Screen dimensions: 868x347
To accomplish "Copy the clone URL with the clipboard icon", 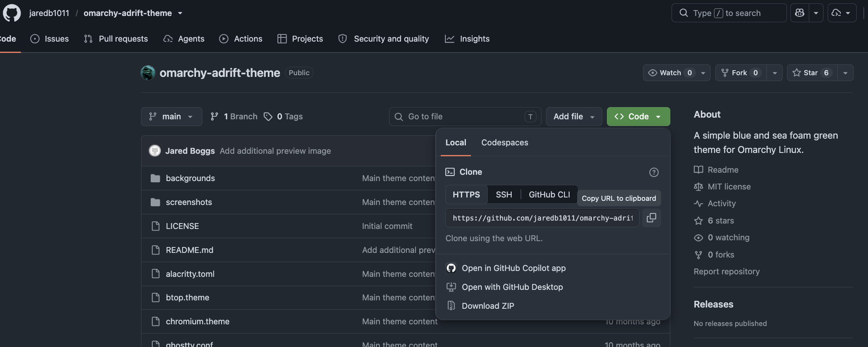I will pyautogui.click(x=651, y=218).
